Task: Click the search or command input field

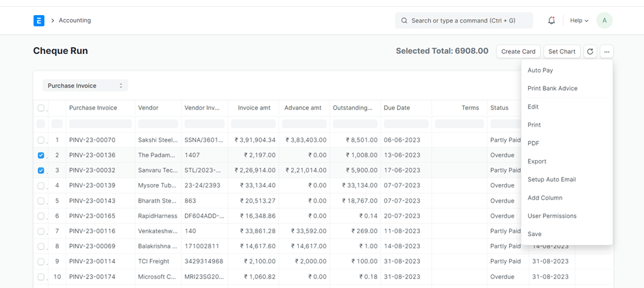Action: (466, 21)
